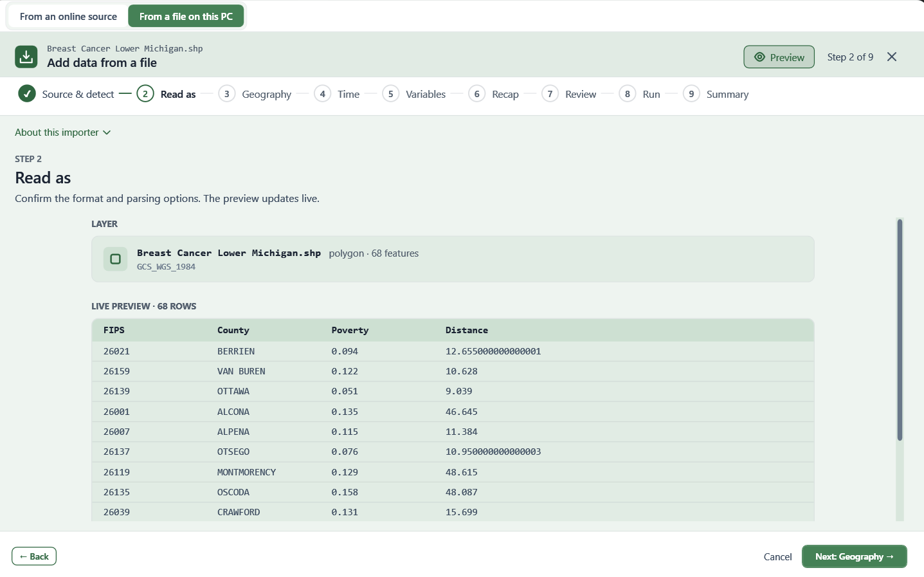Click the GCS_WGS_1984 projection label

point(166,267)
